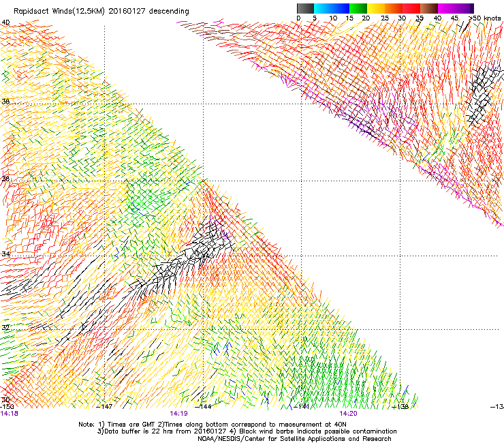This screenshot has width=504, height=443.
Task: Click the legend number '10'
Action: point(333,18)
